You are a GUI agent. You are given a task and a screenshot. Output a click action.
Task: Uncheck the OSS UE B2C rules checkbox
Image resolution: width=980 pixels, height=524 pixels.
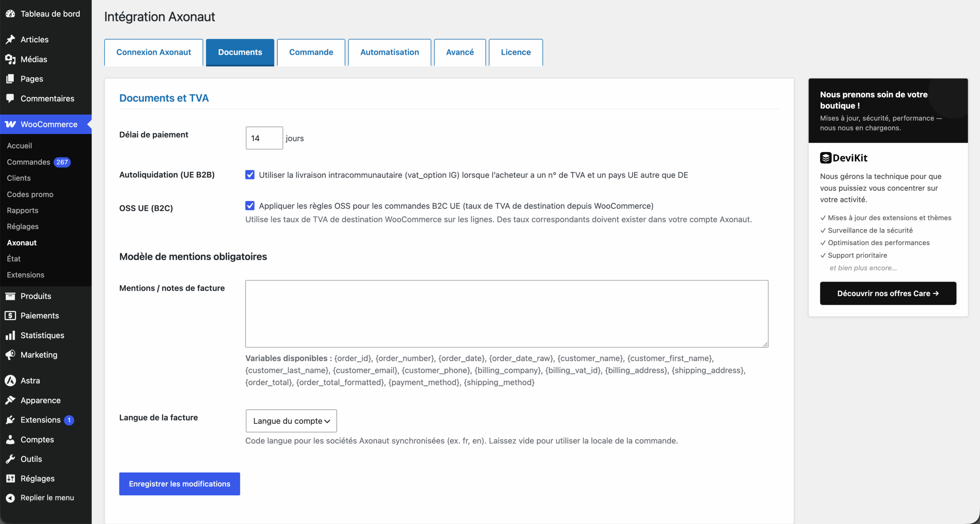[250, 206]
